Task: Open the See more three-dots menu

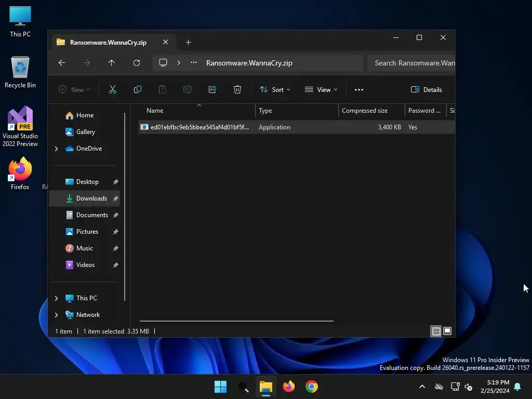Action: pyautogui.click(x=359, y=89)
